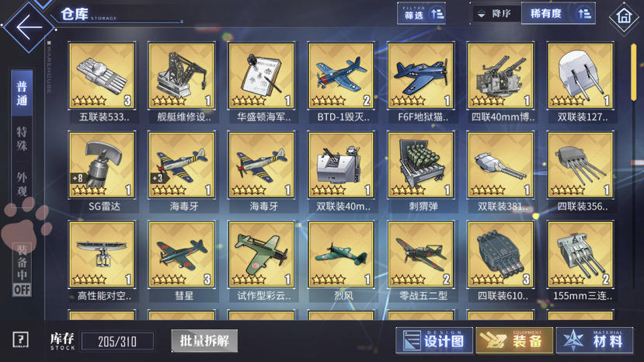The height and width of the screenshot is (362, 644).
Task: Switch to the 外观 side tab
Action: point(22,183)
